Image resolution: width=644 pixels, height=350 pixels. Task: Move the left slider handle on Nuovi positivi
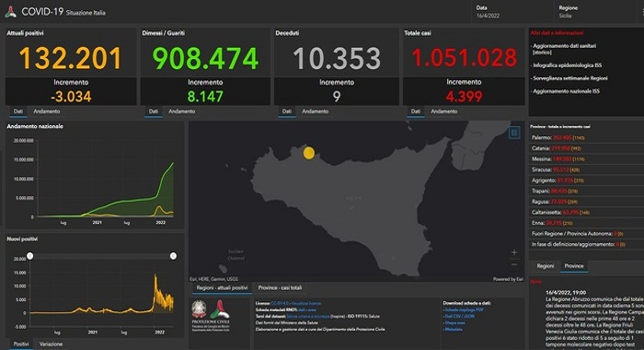click(x=30, y=256)
